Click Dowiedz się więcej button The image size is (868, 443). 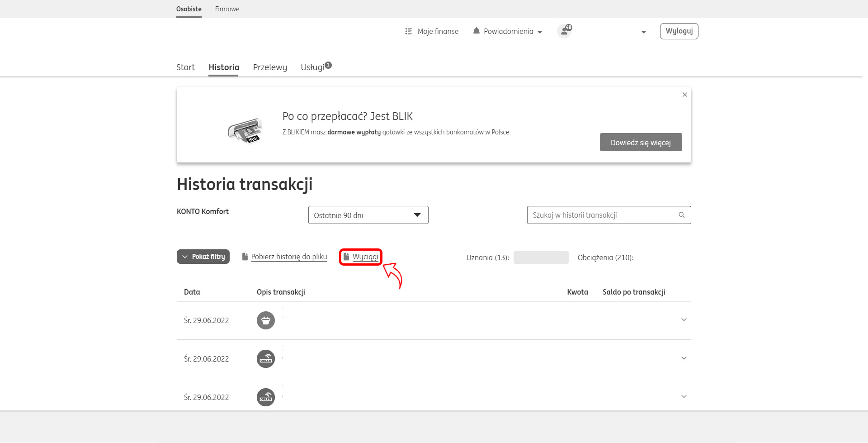click(640, 143)
